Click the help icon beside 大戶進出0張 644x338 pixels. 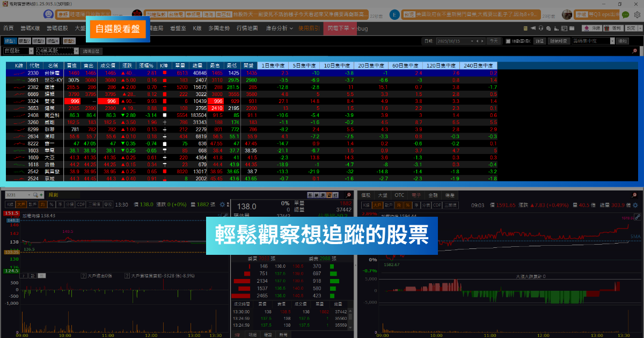83,276
